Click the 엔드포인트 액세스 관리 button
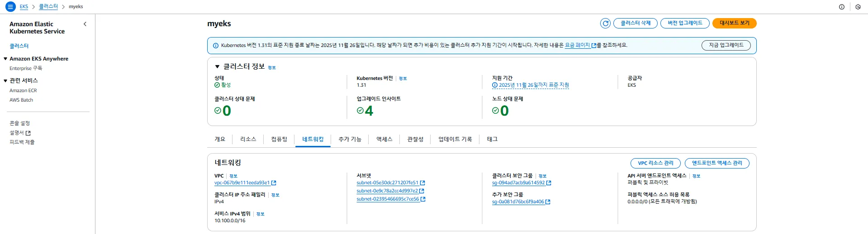The width and height of the screenshot is (868, 234). coord(717,163)
